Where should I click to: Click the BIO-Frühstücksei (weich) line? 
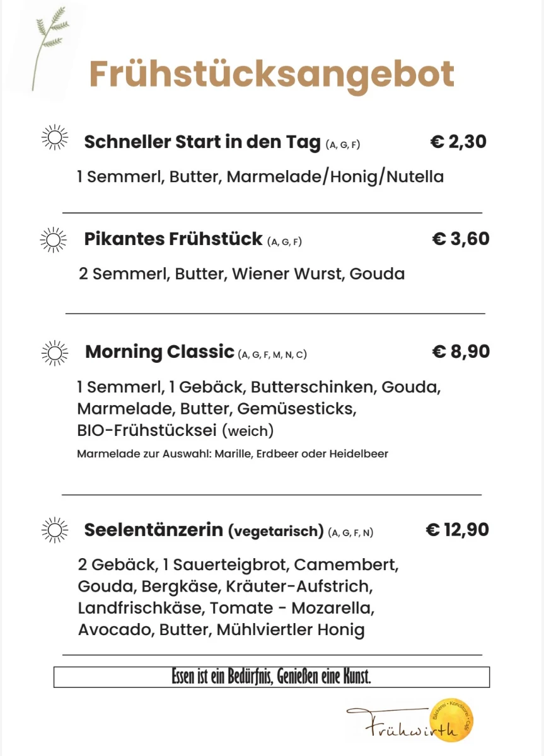175,432
